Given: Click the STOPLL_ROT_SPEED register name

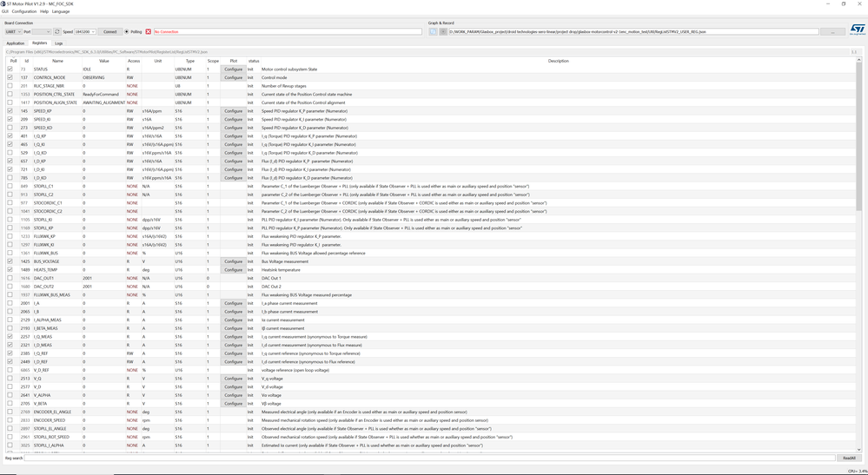Looking at the screenshot, I should [52, 437].
